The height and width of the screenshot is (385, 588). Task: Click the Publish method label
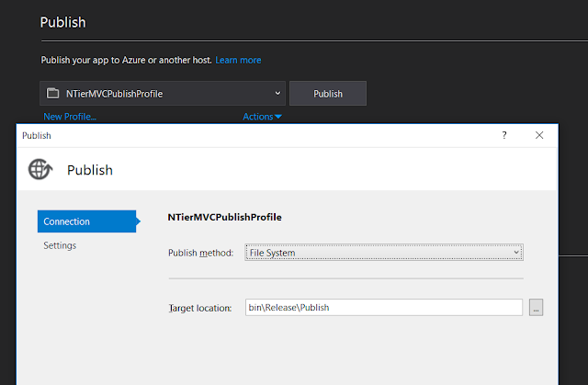click(201, 252)
